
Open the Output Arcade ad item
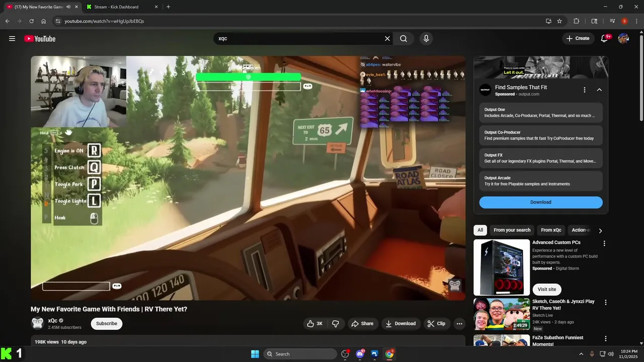(541, 181)
